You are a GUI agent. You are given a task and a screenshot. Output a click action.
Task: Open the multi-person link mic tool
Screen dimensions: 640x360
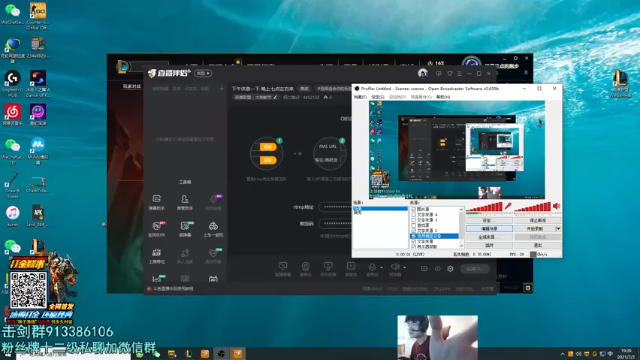click(x=184, y=256)
